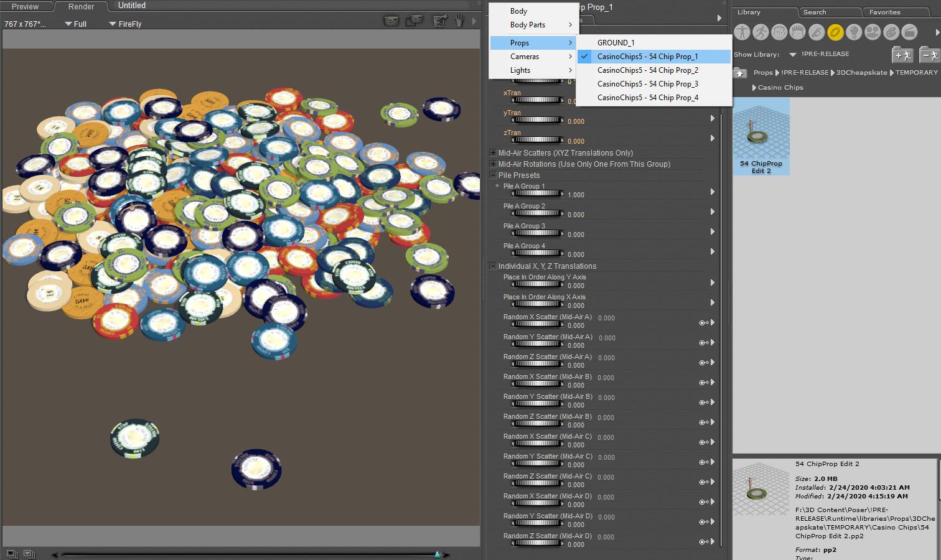The image size is (941, 560).
Task: Click the 767 x 767 render dimensions text
Action: 25,24
